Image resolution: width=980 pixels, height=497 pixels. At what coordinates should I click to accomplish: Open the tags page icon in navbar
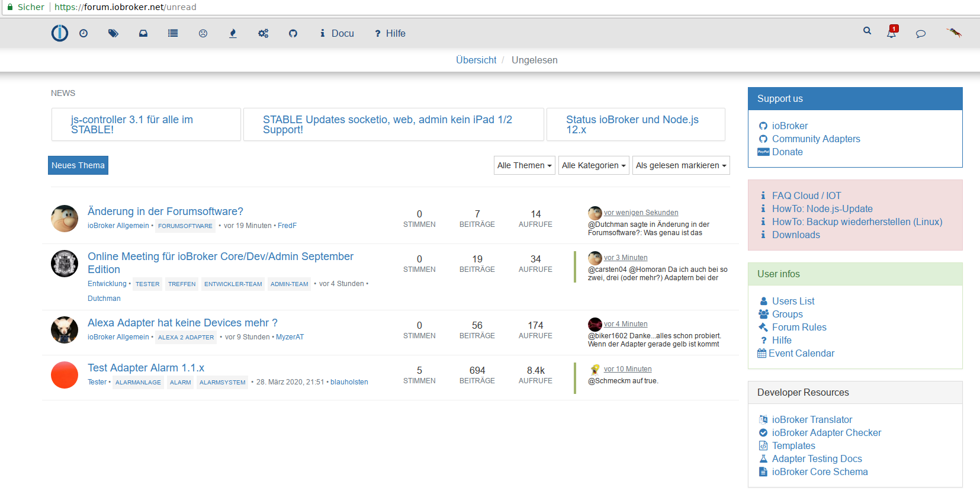tap(113, 34)
